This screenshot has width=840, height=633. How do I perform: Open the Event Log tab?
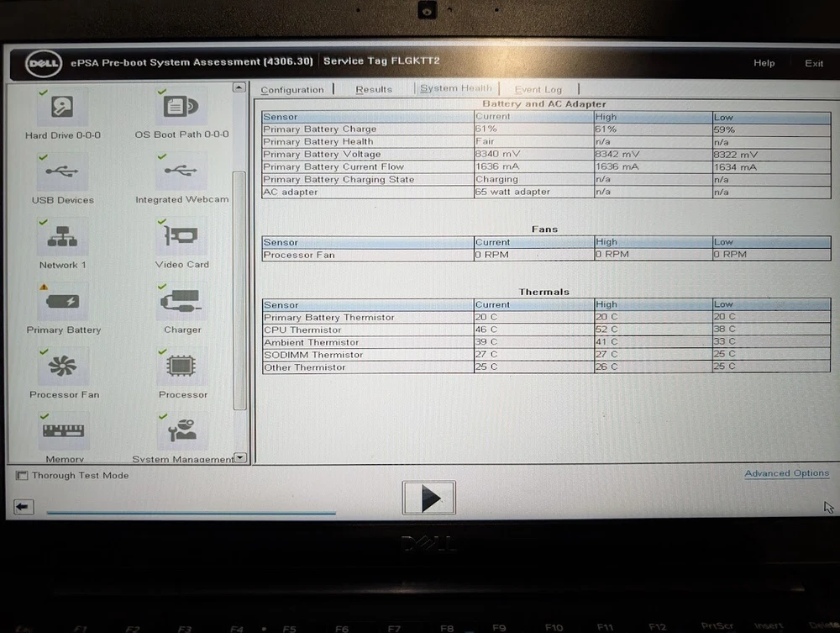click(538, 89)
